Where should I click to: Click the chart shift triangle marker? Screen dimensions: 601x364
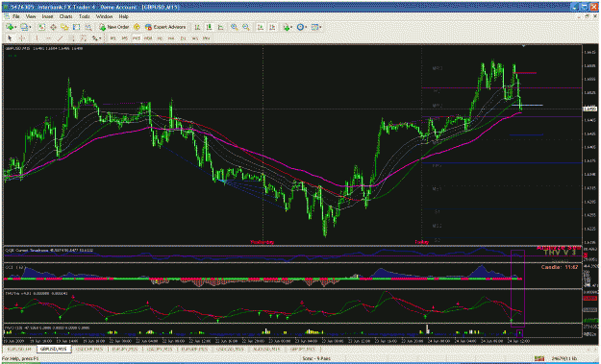(x=523, y=46)
